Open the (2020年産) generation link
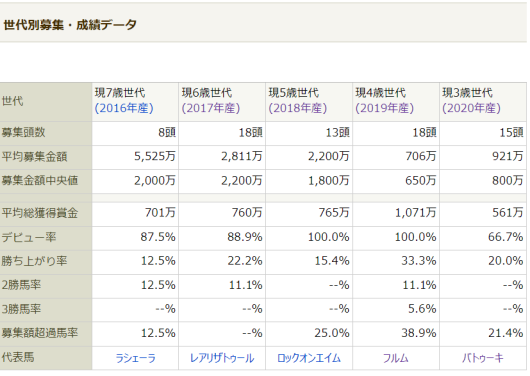Viewport: 530px width, 376px height. click(x=472, y=108)
